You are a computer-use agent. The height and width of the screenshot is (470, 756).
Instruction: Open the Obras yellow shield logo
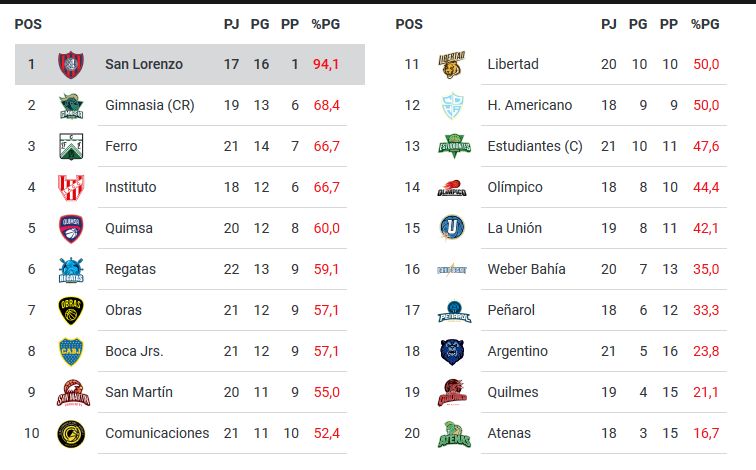71,310
